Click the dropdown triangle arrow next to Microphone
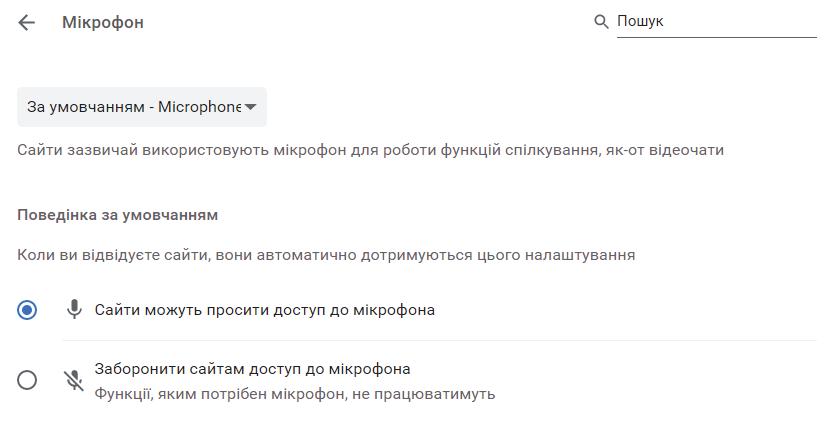The width and height of the screenshot is (839, 436). [x=250, y=107]
